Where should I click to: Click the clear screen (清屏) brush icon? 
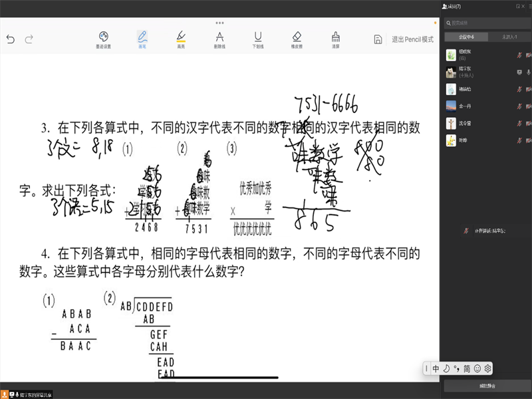(336, 39)
